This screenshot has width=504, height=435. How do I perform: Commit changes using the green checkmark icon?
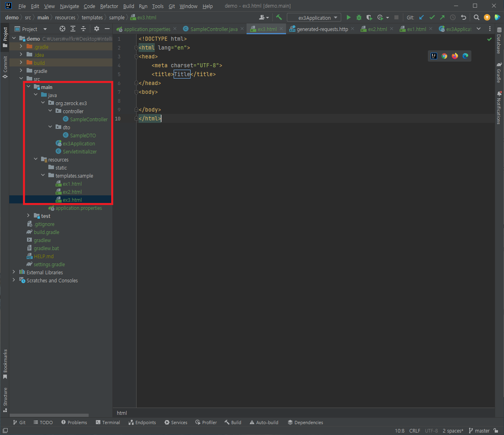coord(432,17)
